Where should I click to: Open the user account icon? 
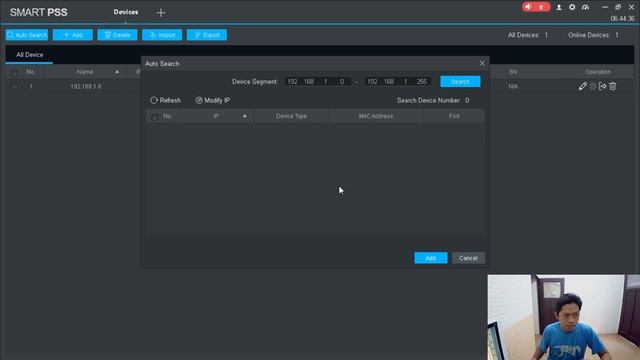point(559,7)
